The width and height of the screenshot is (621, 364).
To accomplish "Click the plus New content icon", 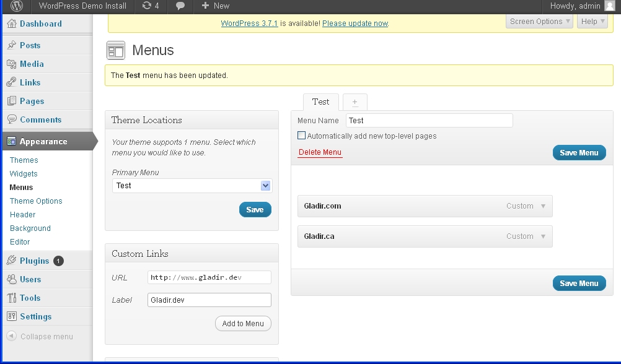I will [x=205, y=6].
